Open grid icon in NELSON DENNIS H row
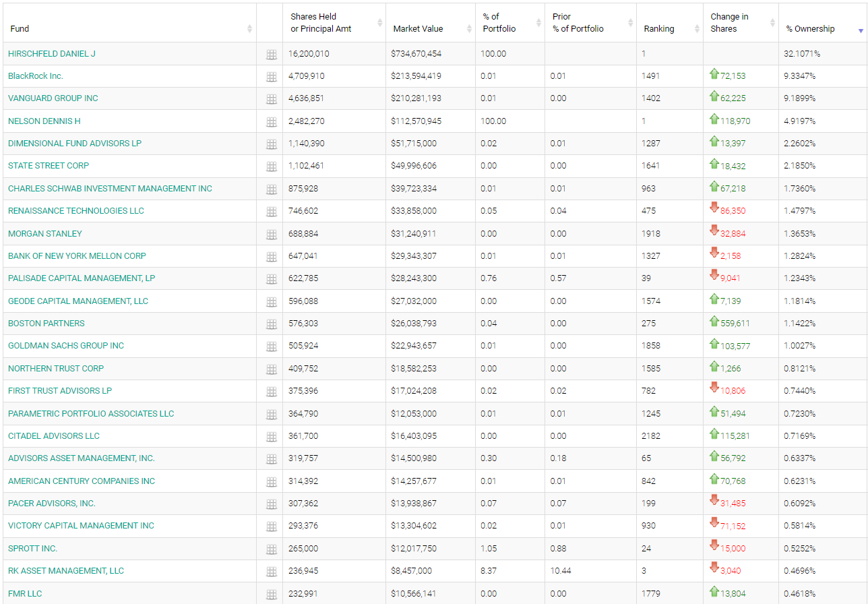 (272, 122)
